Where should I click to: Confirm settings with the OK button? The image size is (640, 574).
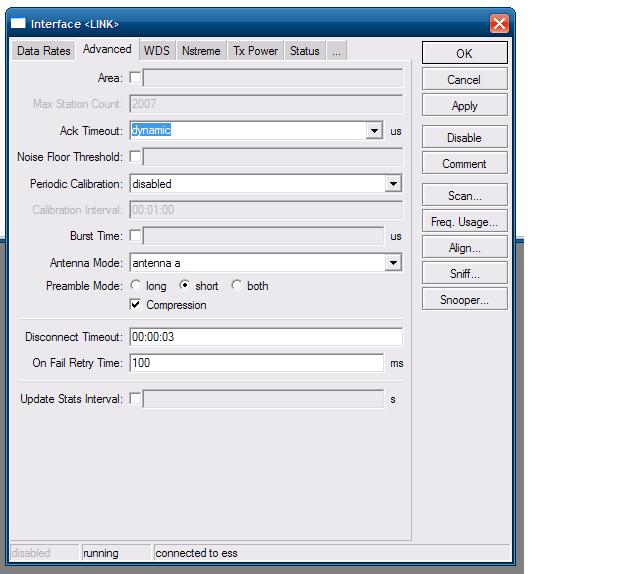tap(464, 53)
